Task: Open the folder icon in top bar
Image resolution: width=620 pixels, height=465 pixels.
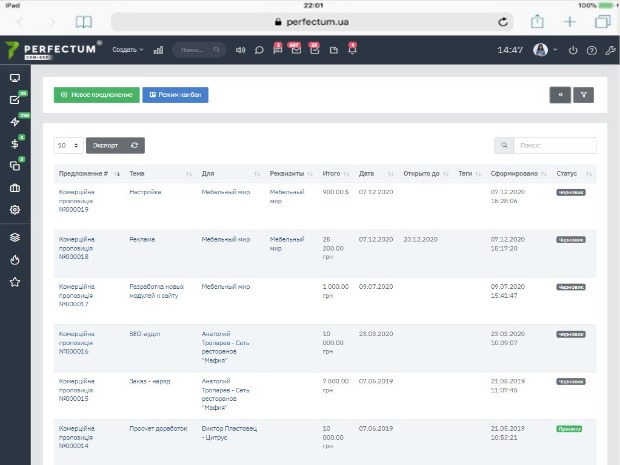Action: click(x=334, y=50)
